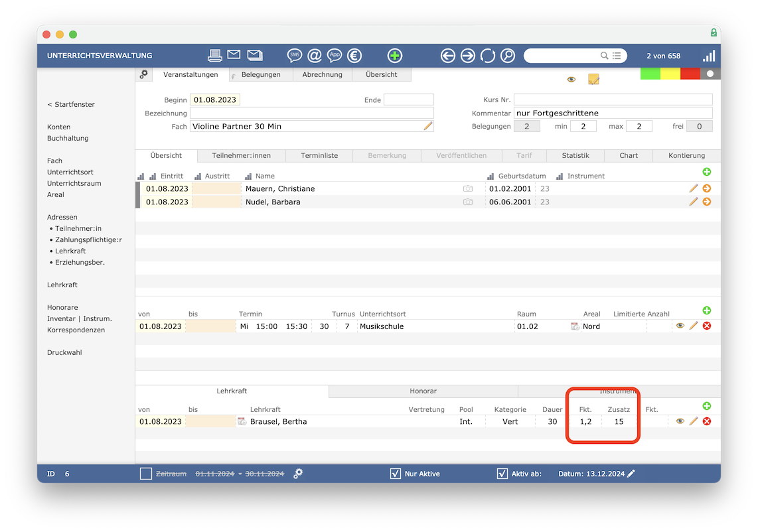
Task: Edit Mauern, Christiane row pencil
Action: point(693,188)
